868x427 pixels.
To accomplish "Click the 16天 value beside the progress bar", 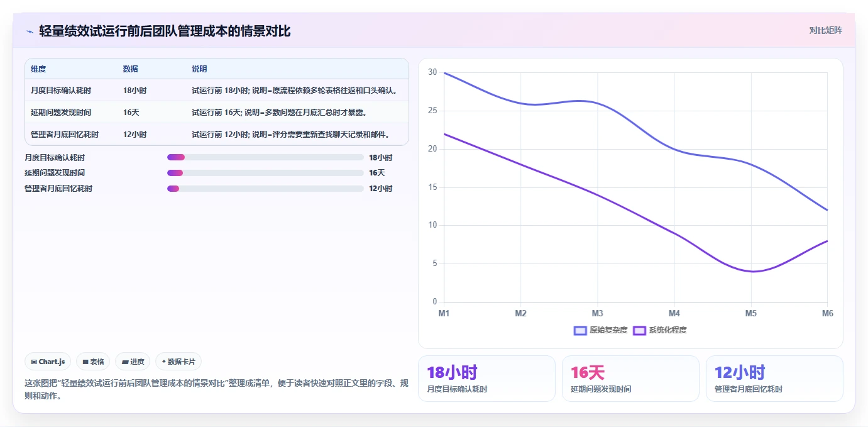I will point(376,173).
